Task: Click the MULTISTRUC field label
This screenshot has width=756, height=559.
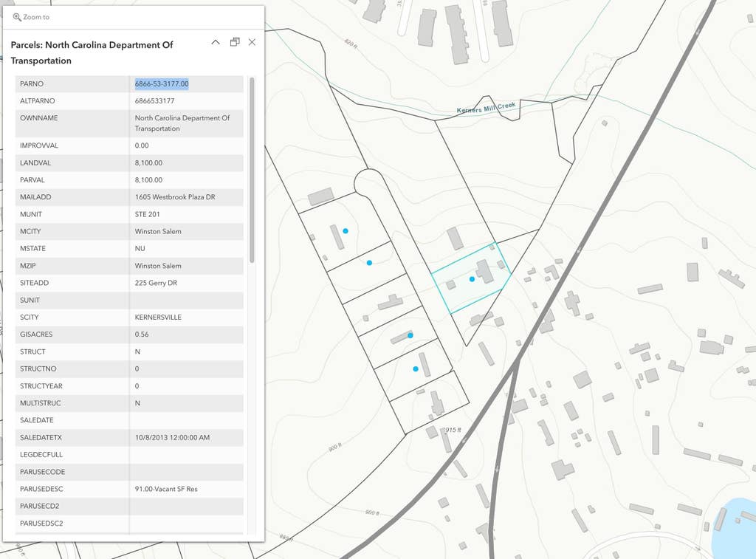Action: click(x=41, y=403)
